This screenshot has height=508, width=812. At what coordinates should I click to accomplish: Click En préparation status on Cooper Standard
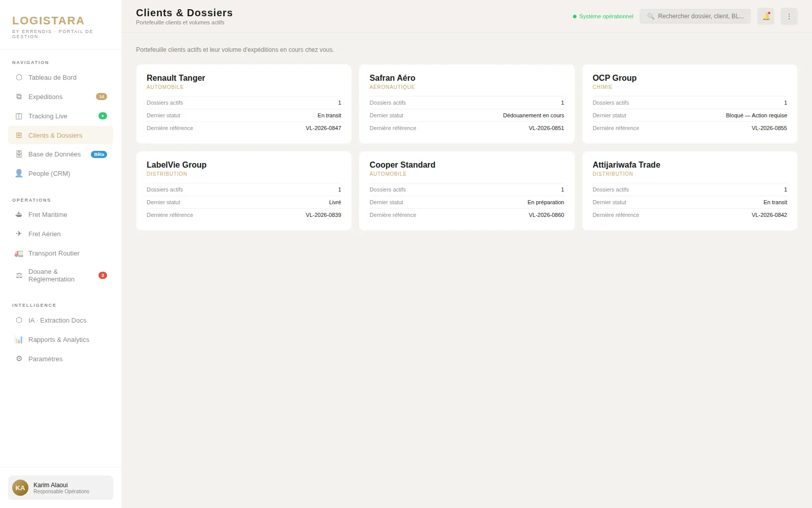(546, 203)
